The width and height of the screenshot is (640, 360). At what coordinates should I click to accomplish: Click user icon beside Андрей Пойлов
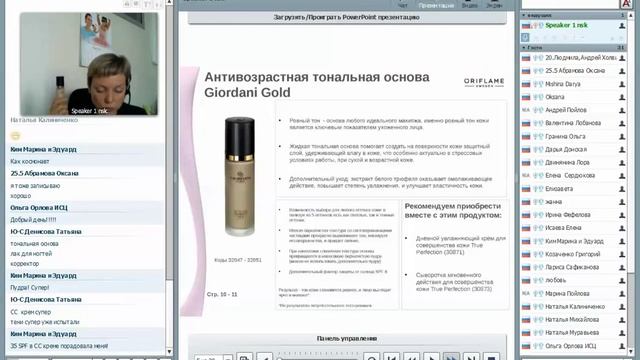point(622,110)
